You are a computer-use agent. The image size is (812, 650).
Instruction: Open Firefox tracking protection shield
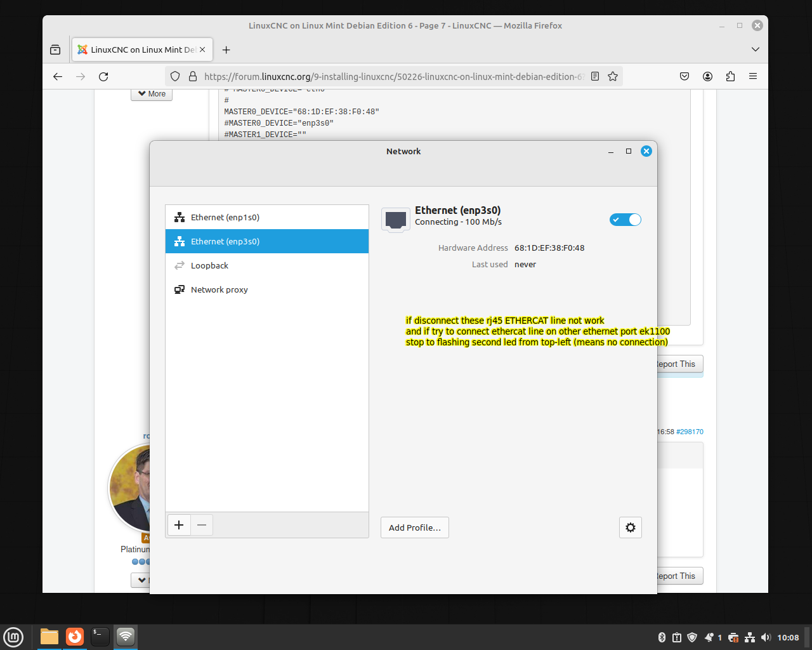coord(176,76)
